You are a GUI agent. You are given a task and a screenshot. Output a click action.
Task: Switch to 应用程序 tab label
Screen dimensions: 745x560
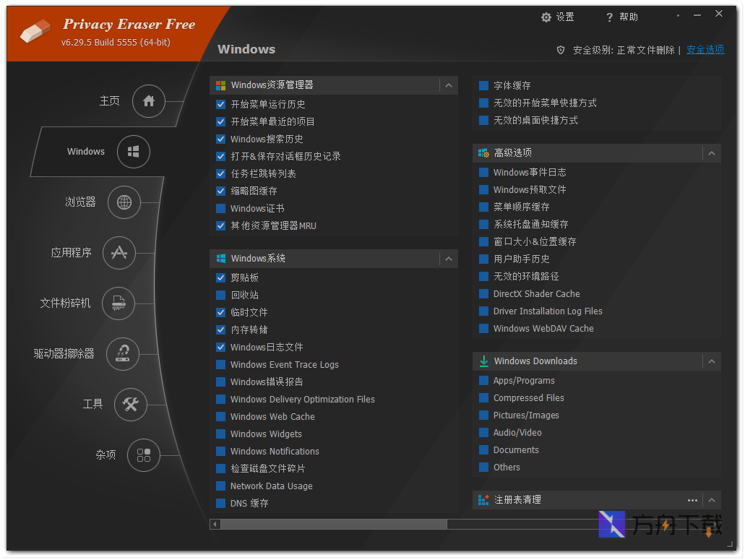[72, 253]
